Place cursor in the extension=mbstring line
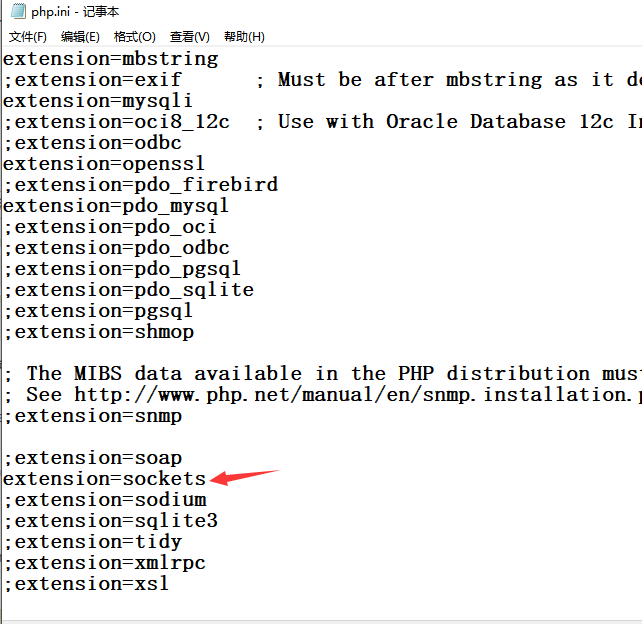Screen dimensions: 642x624 coord(111,59)
